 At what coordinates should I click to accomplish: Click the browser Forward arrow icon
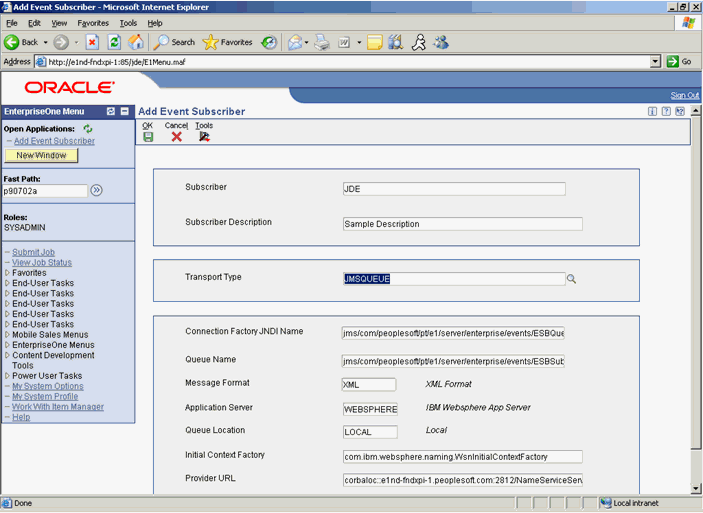[61, 43]
